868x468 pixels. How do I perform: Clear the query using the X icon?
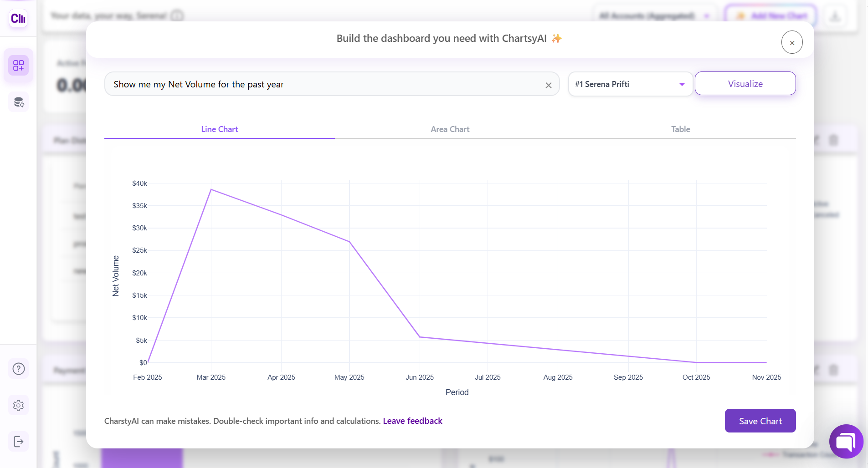[548, 85]
